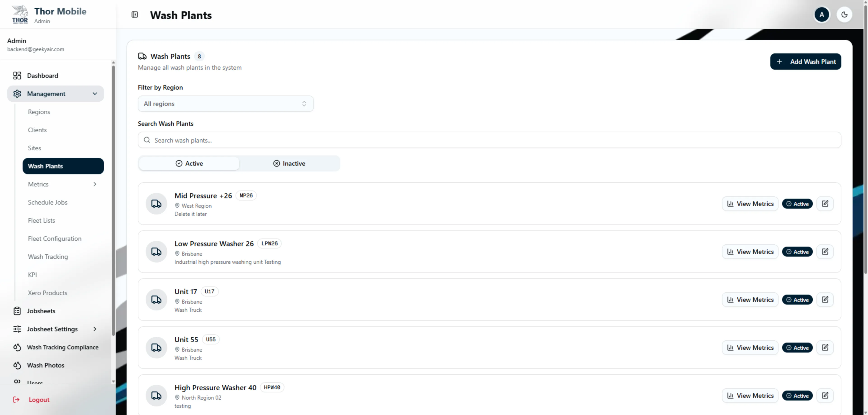Click the truck icon for Unit 17
868x415 pixels.
(156, 300)
